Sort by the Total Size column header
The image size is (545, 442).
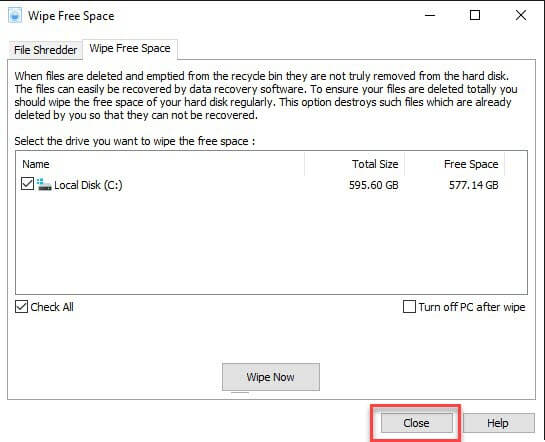[x=355, y=164]
